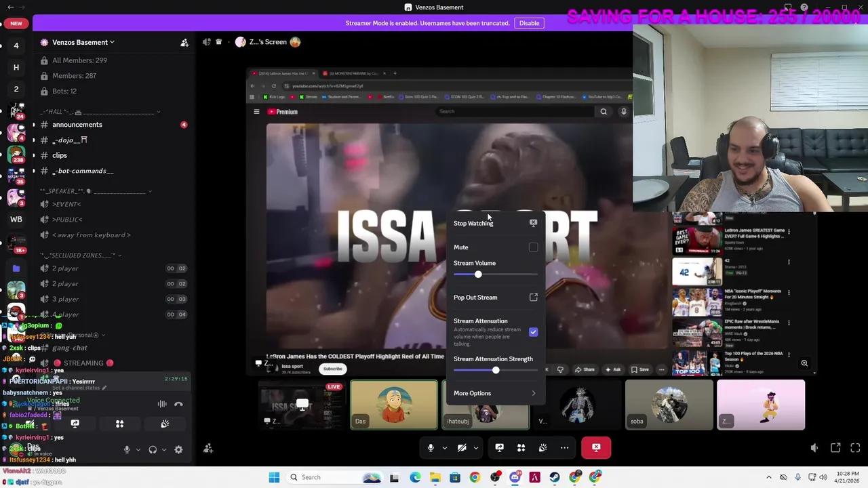Viewport: 868px width, 488px height.
Task: Open Microsoft Edge from the taskbar
Action: click(415, 477)
